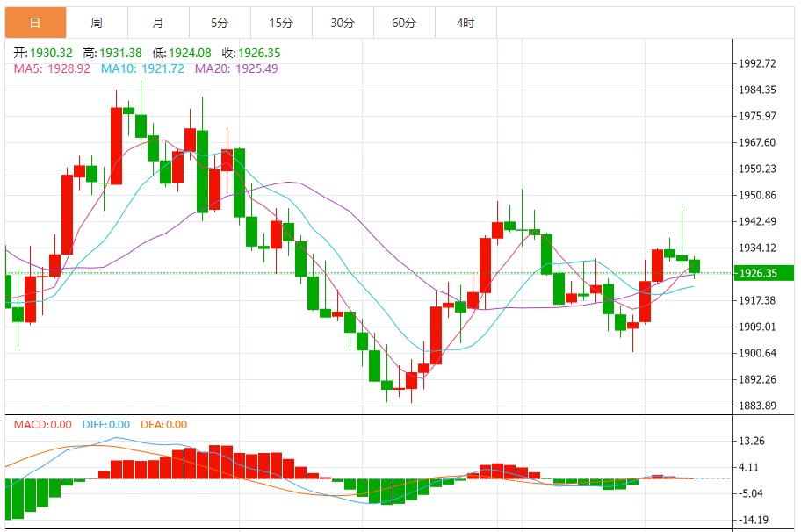Click the DIFF:0.00 indicator label
The image size is (801, 532).
click(105, 424)
